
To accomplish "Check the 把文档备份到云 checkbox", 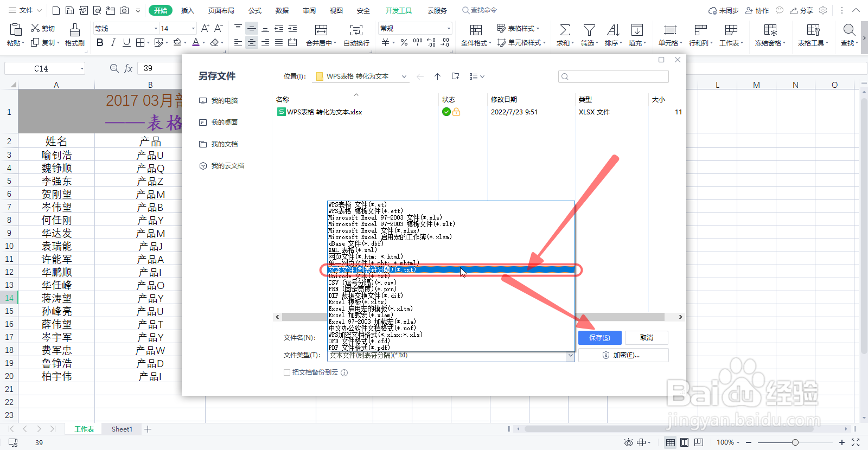I will click(x=287, y=372).
